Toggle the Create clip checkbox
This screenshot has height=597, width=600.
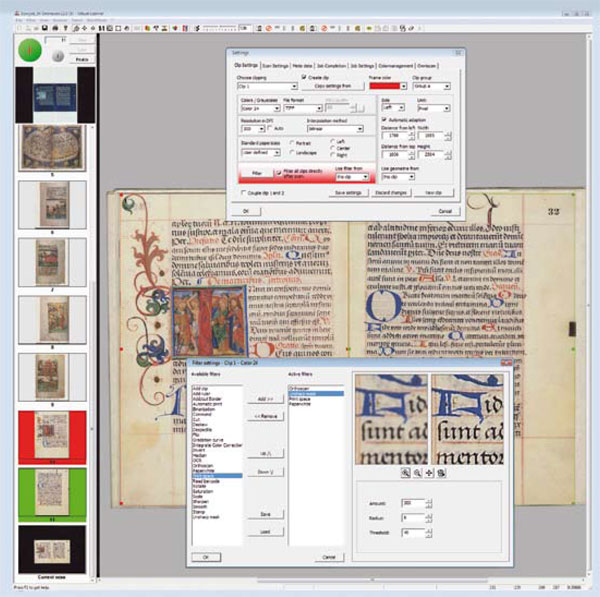[x=304, y=77]
